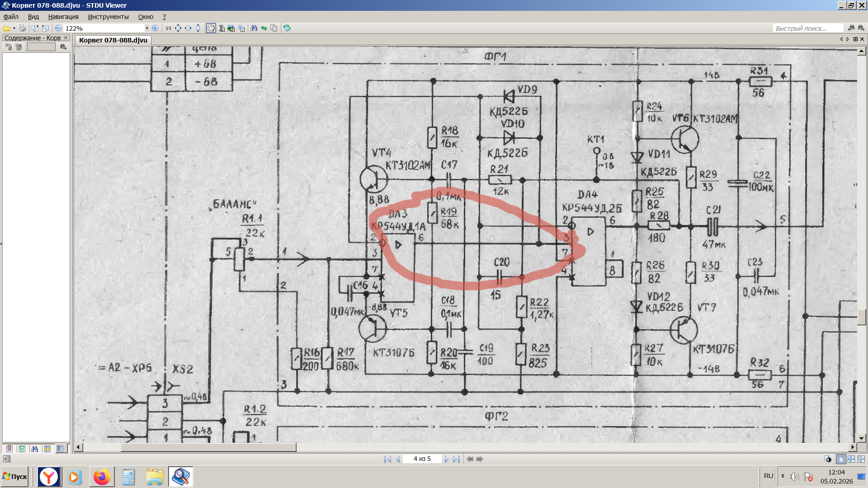Image resolution: width=868 pixels, height=488 pixels.
Task: Expand hidden system tray icons arrow
Action: [783, 476]
